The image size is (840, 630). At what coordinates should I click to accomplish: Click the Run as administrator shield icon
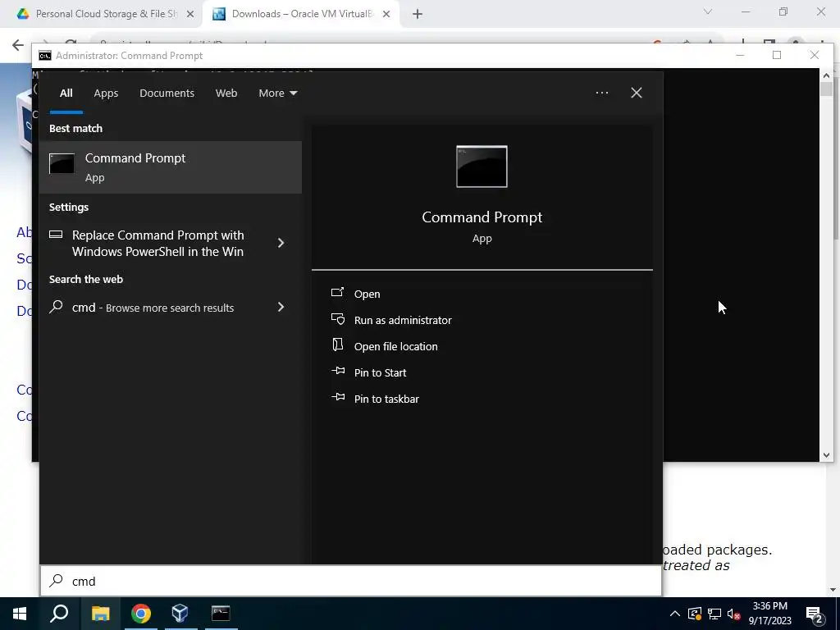(x=337, y=319)
